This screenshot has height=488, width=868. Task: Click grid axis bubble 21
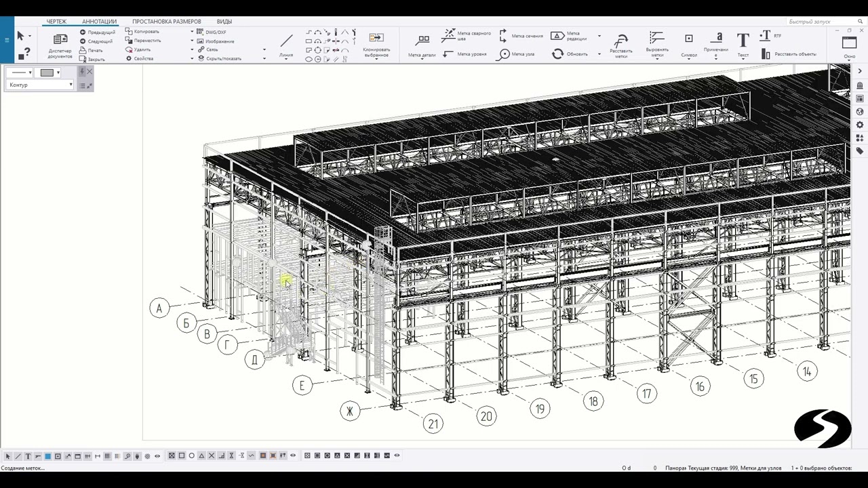tap(433, 424)
